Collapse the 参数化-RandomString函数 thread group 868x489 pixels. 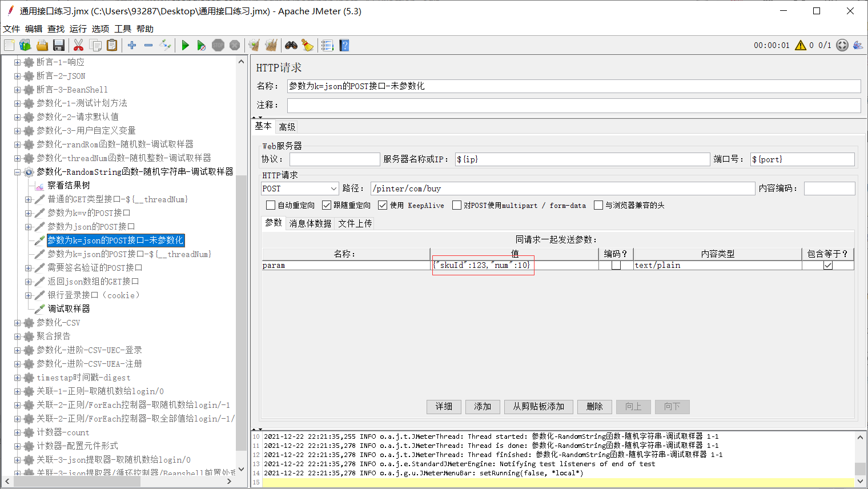point(17,172)
